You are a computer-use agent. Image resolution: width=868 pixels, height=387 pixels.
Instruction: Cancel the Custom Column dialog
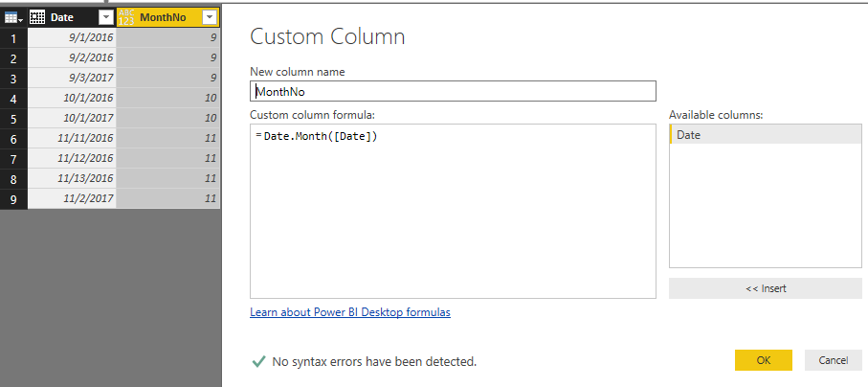834,360
